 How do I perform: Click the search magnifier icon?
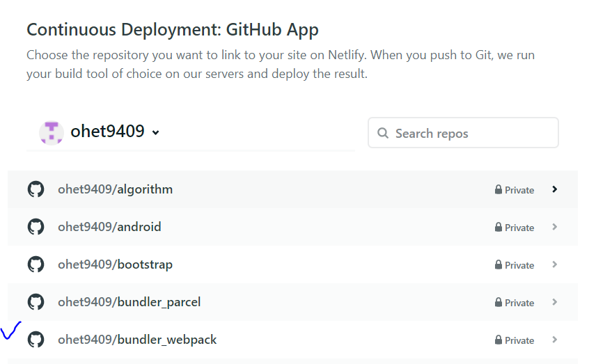coord(383,133)
